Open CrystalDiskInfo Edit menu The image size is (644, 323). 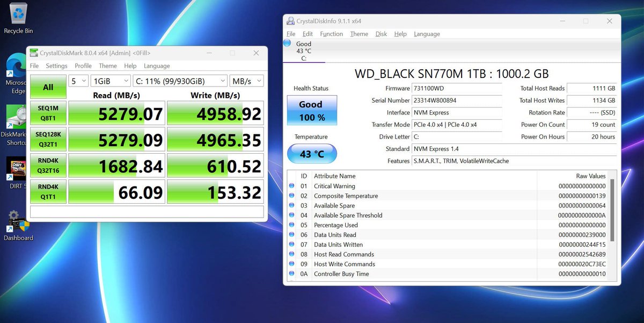tap(308, 34)
